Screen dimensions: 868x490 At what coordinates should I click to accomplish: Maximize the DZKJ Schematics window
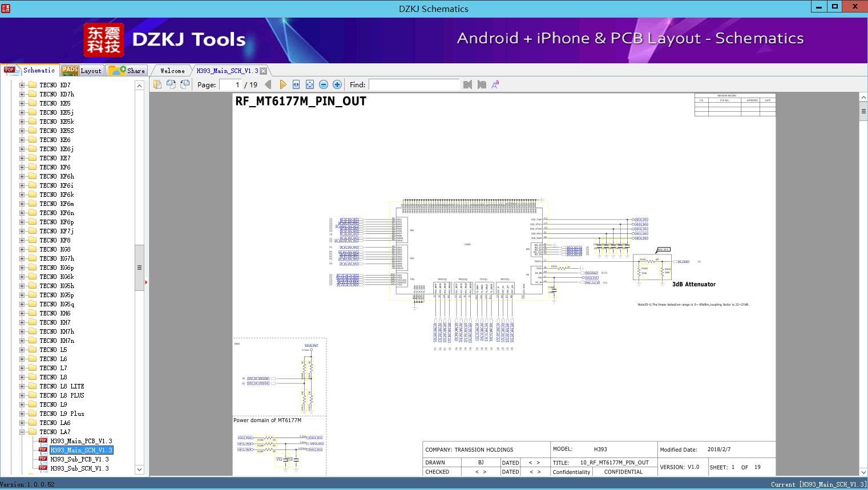835,7
